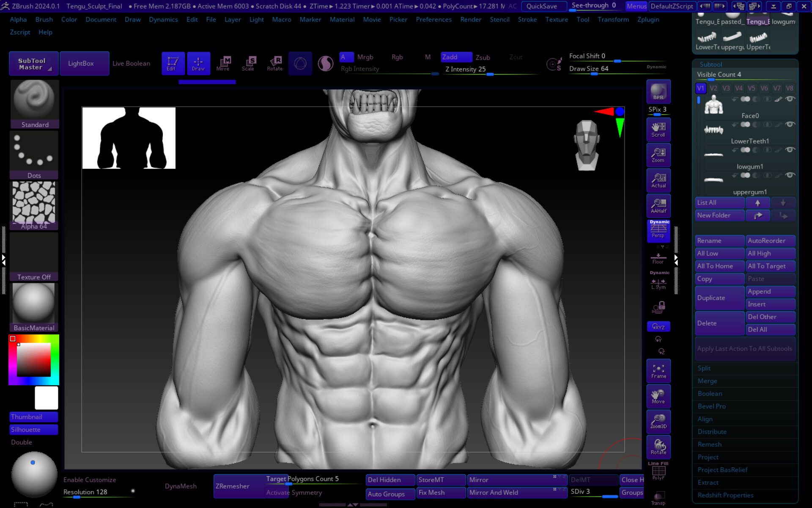Select the Scale transform tool

coord(249,63)
